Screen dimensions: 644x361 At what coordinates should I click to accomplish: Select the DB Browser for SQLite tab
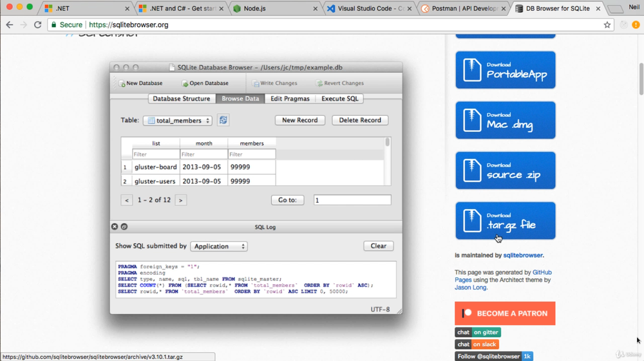coord(557,8)
